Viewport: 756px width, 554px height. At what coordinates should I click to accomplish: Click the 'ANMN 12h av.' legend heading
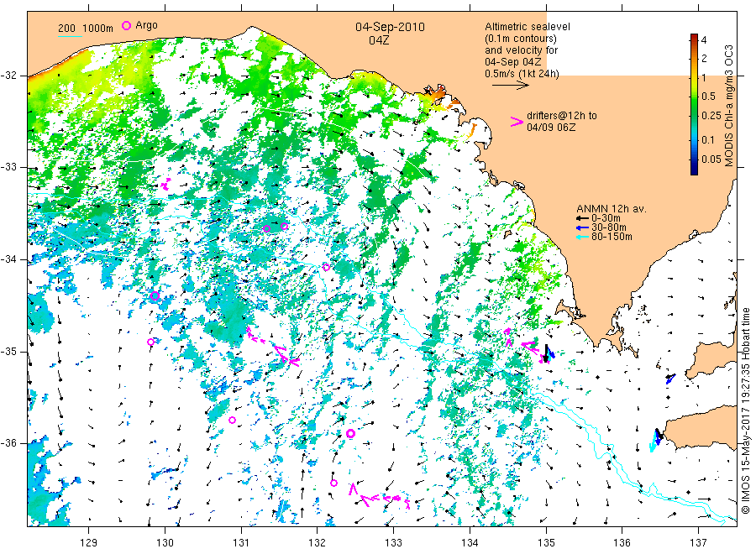612,209
